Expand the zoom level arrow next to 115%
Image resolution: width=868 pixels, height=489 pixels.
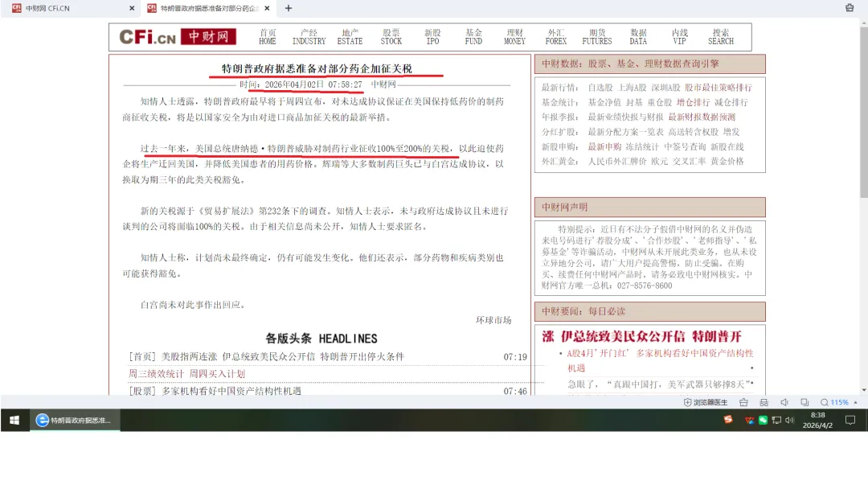click(855, 403)
